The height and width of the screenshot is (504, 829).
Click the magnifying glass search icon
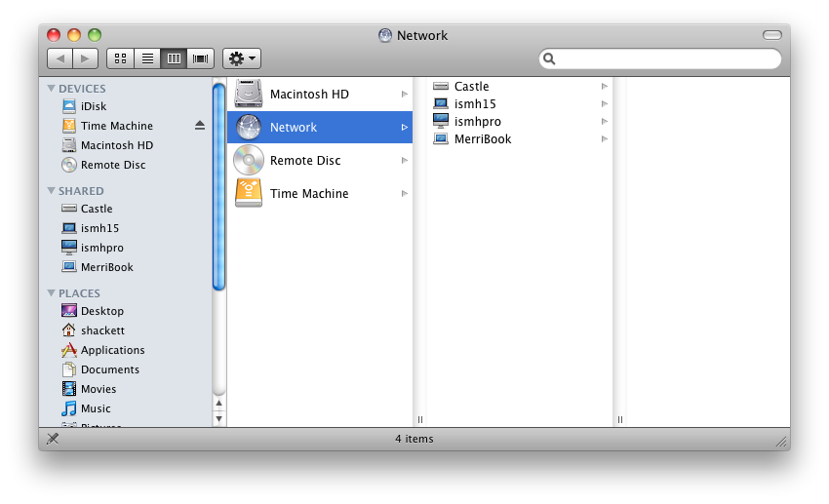click(x=549, y=58)
